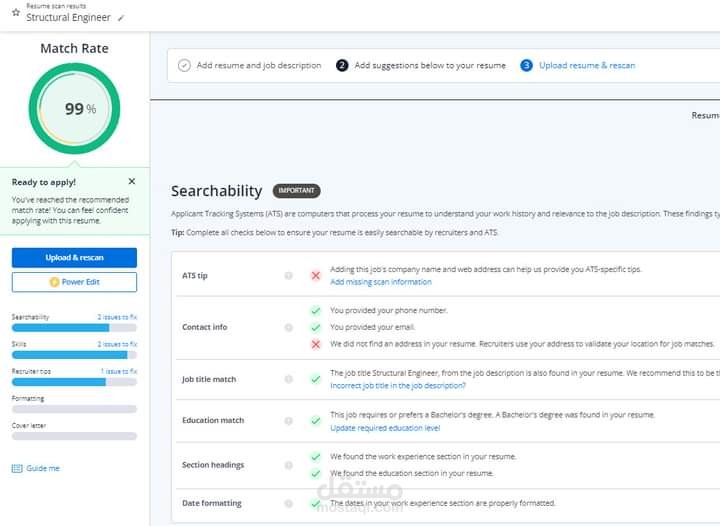The image size is (720, 526).
Task: Close the Ready to apply message
Action: coord(132,181)
